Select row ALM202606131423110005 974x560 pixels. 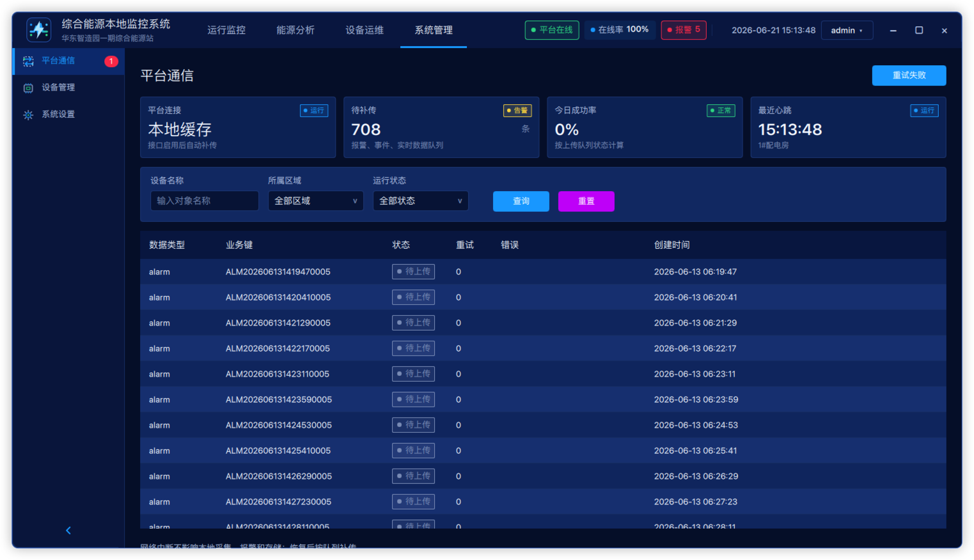point(543,374)
